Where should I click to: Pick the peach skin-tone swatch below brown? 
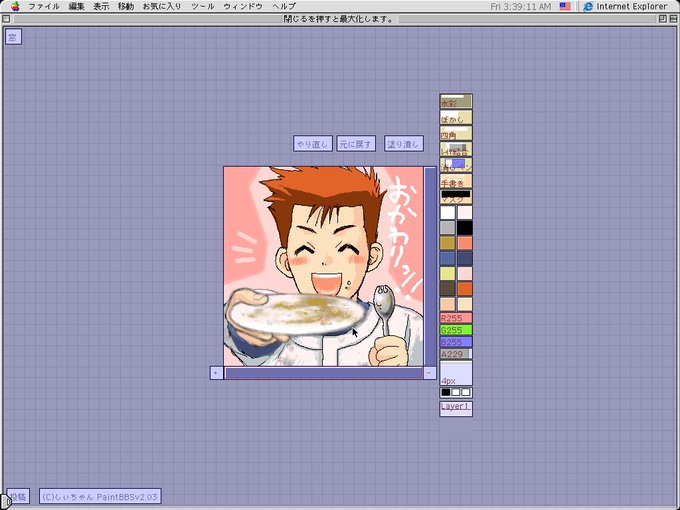click(x=448, y=304)
